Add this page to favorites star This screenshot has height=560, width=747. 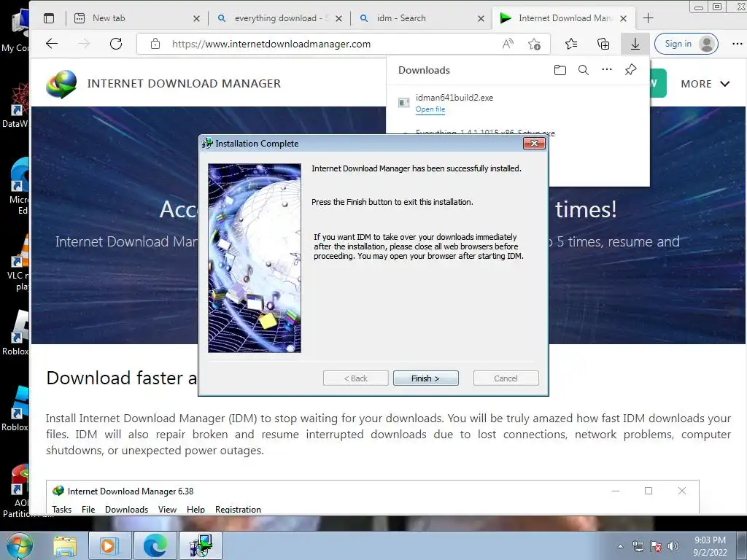pos(534,44)
